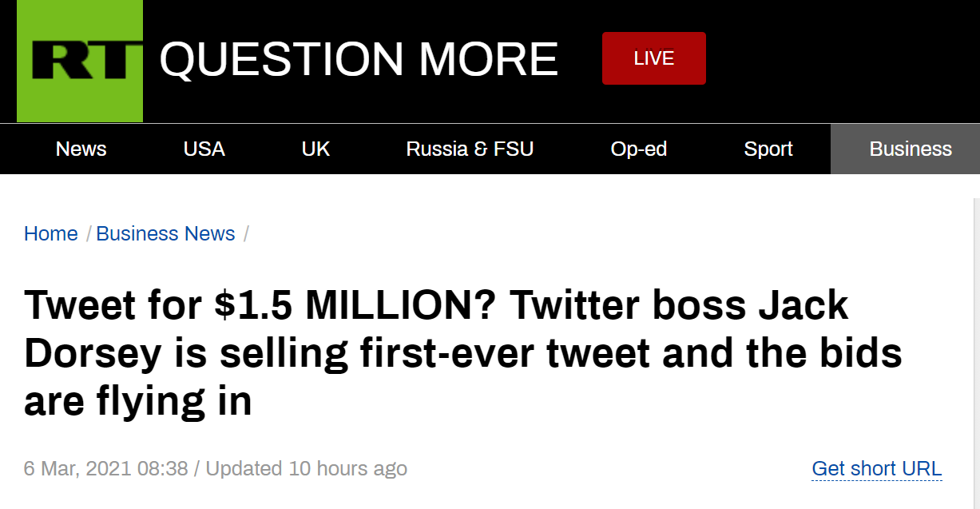The image size is (980, 509).
Task: Select the UK menu item
Action: pos(315,149)
